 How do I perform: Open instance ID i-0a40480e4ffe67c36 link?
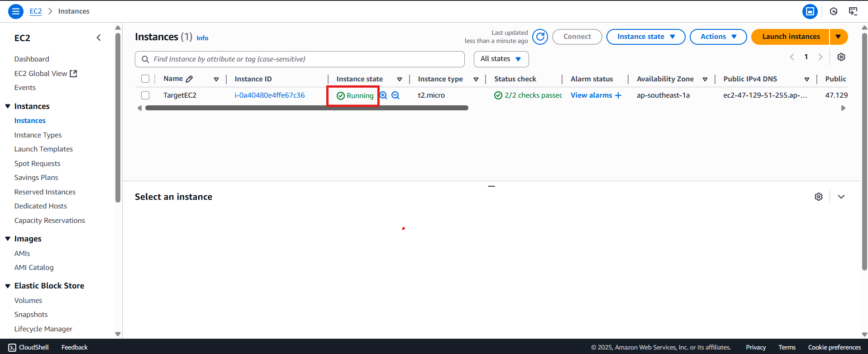coord(270,95)
